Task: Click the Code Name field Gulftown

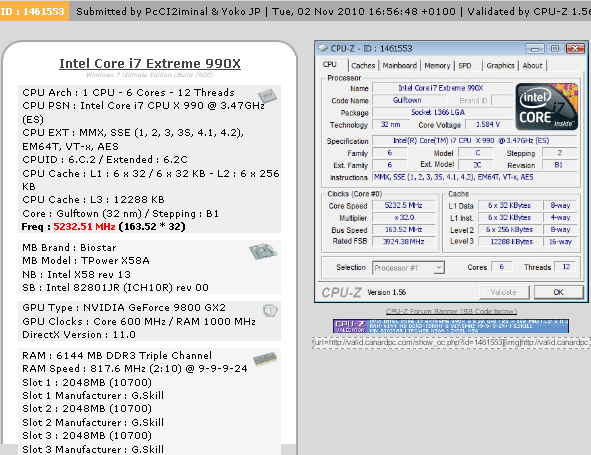Action: point(409,100)
